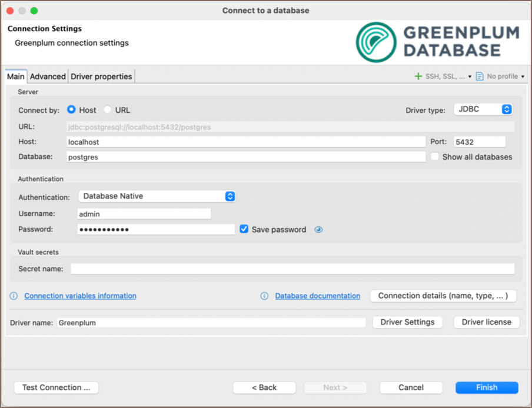Click the Test Connection button
Image resolution: width=532 pixels, height=408 pixels.
click(x=56, y=387)
